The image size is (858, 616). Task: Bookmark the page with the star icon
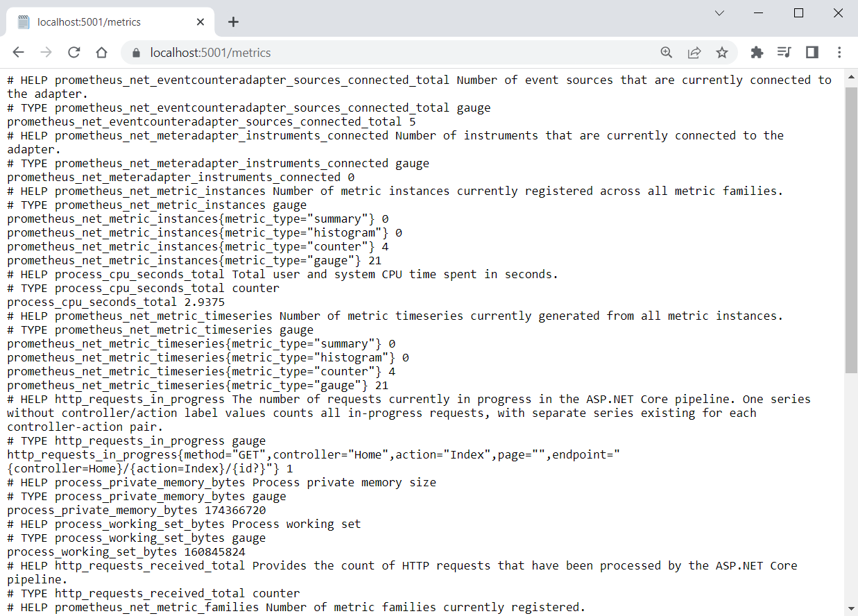[722, 52]
